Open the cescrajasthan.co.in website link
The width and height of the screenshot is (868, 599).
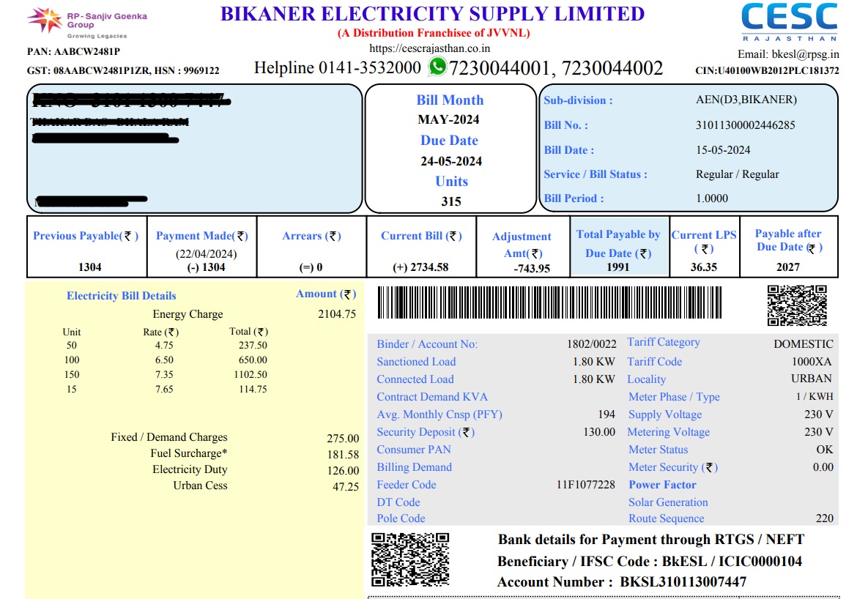[x=430, y=48]
